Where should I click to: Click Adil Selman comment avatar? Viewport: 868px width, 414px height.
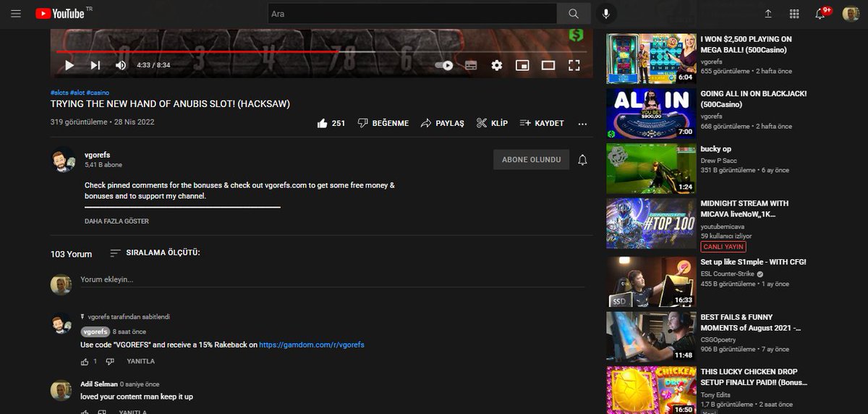[61, 390]
